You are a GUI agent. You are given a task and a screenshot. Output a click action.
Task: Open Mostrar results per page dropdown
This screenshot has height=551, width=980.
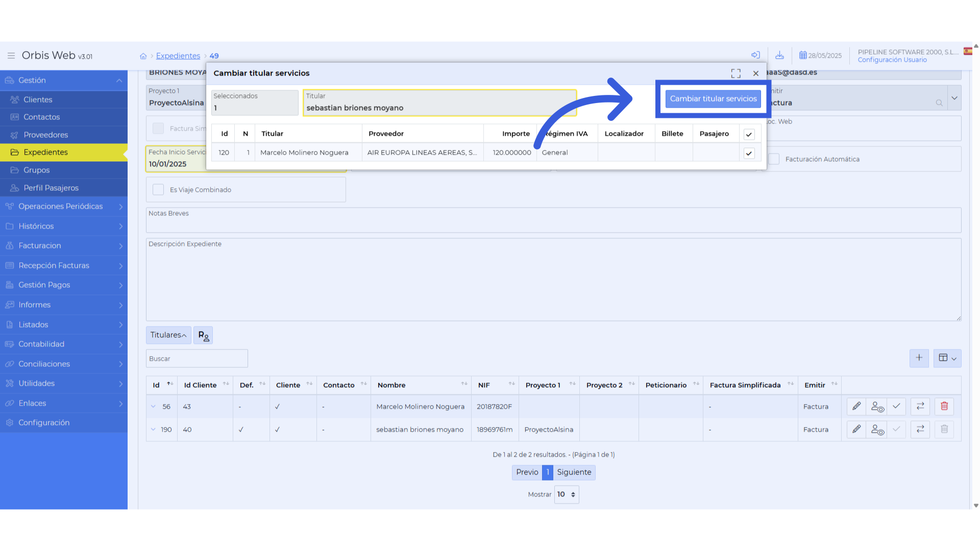(567, 494)
